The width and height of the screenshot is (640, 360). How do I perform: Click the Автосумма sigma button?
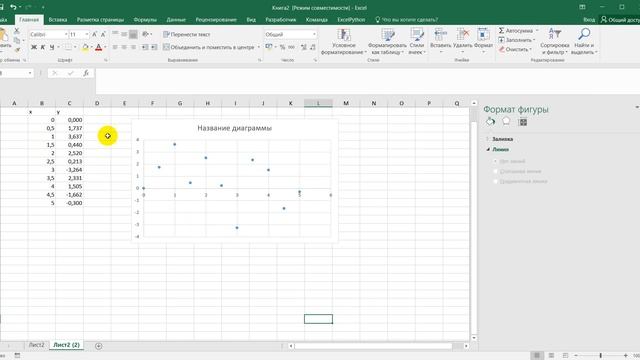(516, 31)
